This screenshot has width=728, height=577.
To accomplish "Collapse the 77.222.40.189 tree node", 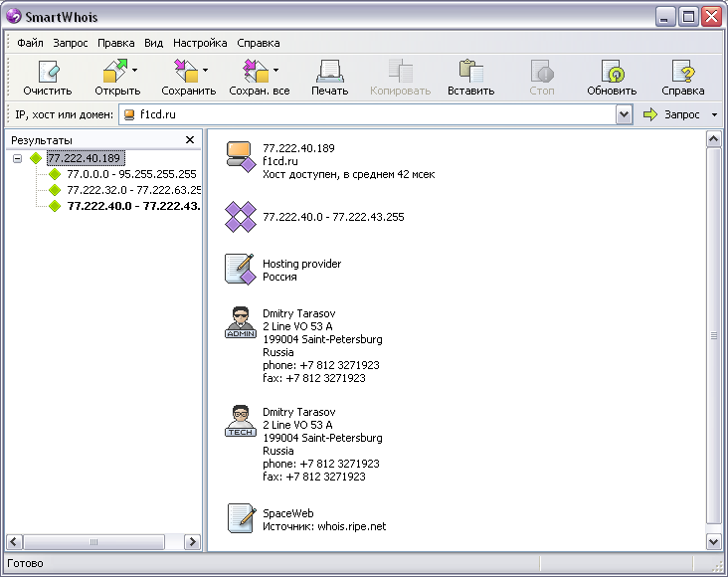I will coord(17,158).
